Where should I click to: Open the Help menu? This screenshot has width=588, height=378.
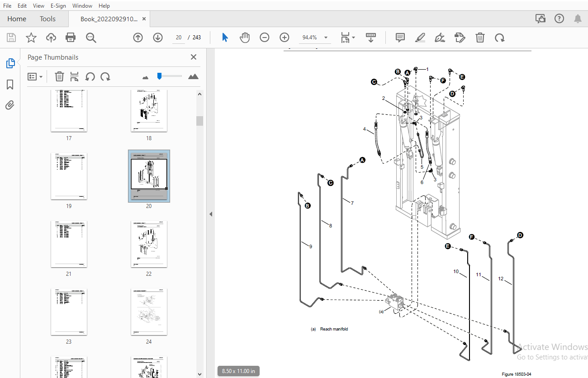pos(104,5)
